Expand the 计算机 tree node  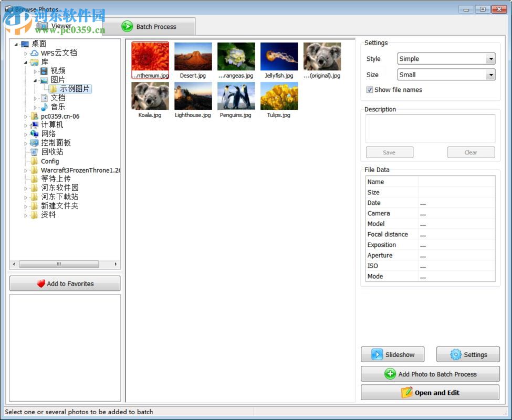[26, 125]
